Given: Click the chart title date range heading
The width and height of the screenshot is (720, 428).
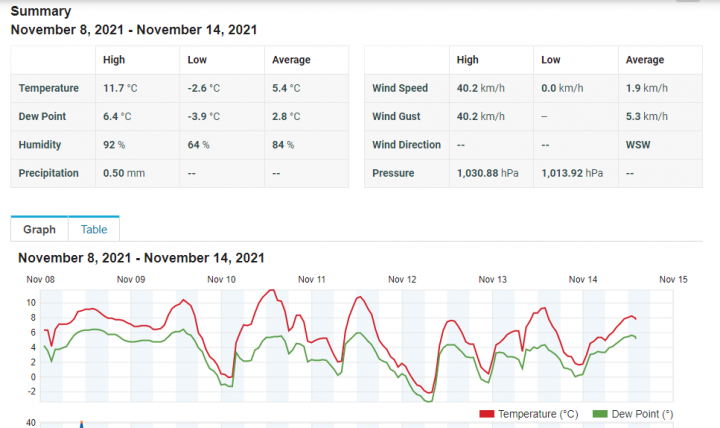Looking at the screenshot, I should [x=141, y=258].
